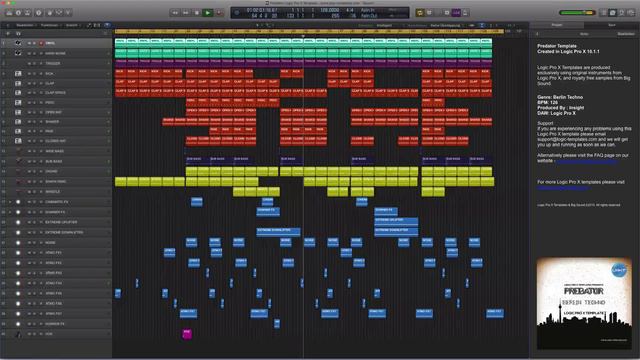Toggle record enable on the VINYL track

click(x=41, y=43)
